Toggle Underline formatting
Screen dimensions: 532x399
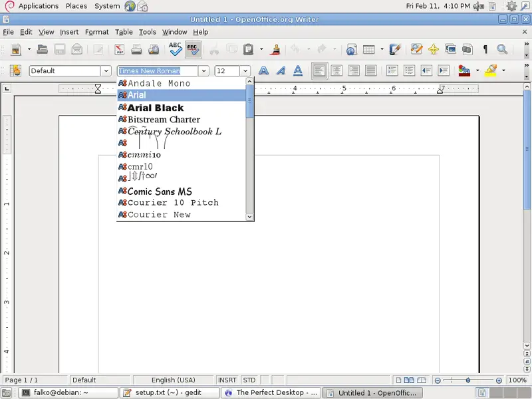[298, 70]
